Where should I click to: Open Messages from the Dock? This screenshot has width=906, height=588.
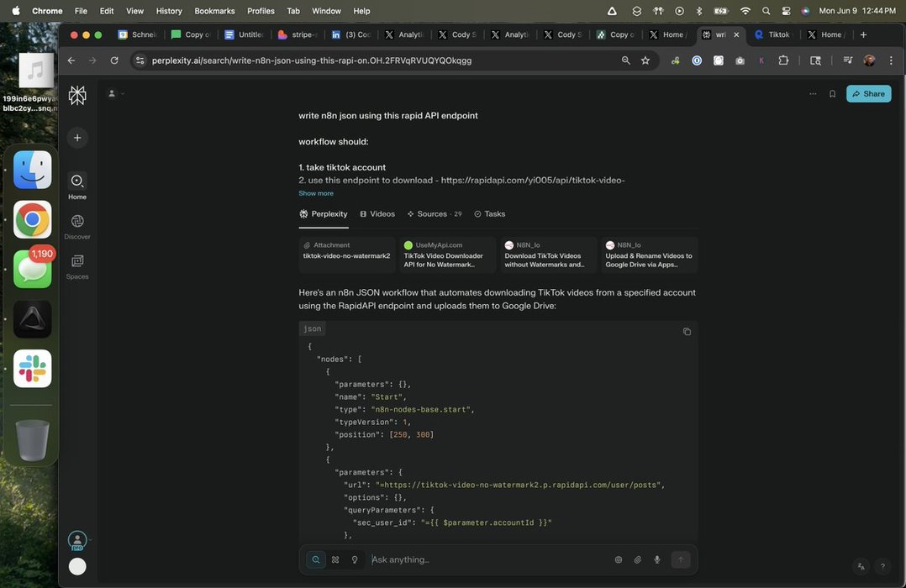(x=32, y=269)
